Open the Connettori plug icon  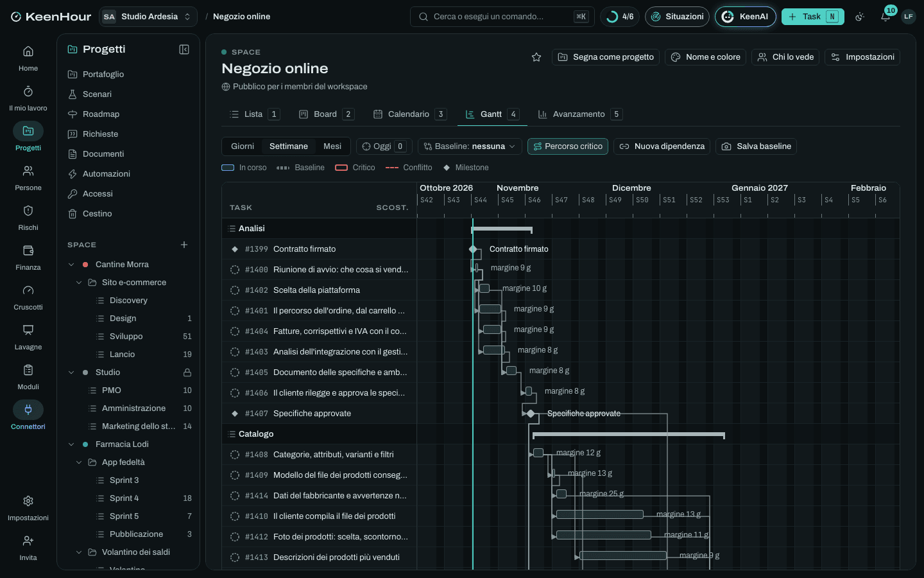28,410
